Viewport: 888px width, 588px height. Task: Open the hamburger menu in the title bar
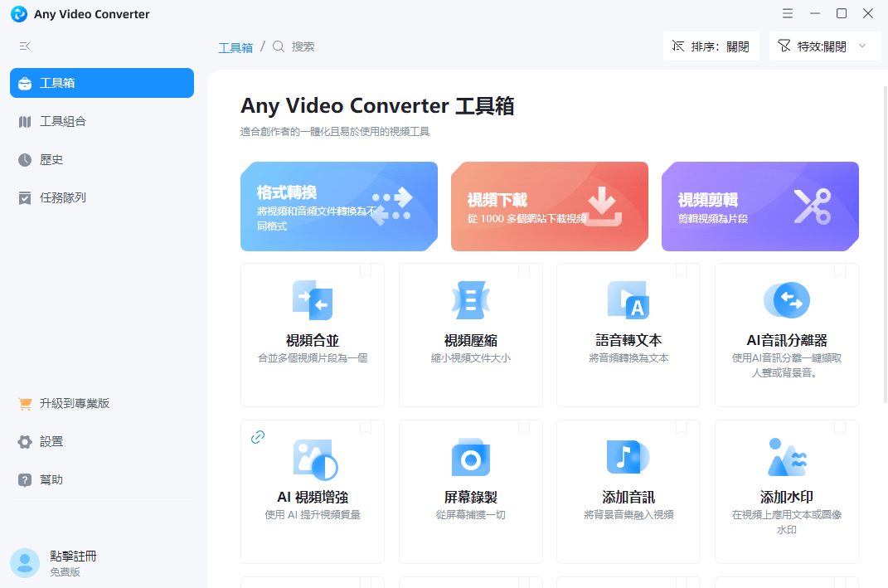coord(788,13)
